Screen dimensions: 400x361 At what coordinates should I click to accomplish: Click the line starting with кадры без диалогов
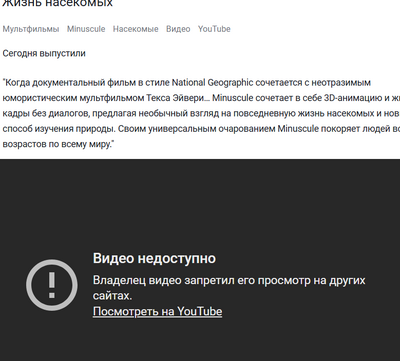tap(201, 113)
